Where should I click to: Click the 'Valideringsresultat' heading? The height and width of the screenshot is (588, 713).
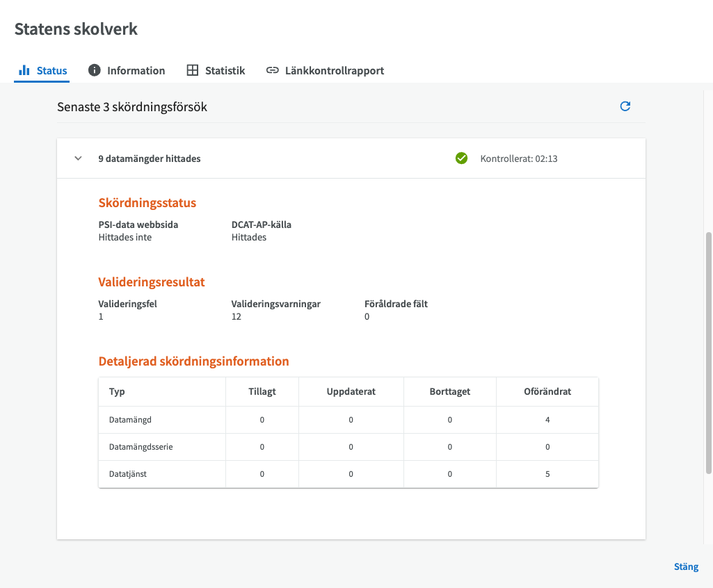[x=152, y=282]
